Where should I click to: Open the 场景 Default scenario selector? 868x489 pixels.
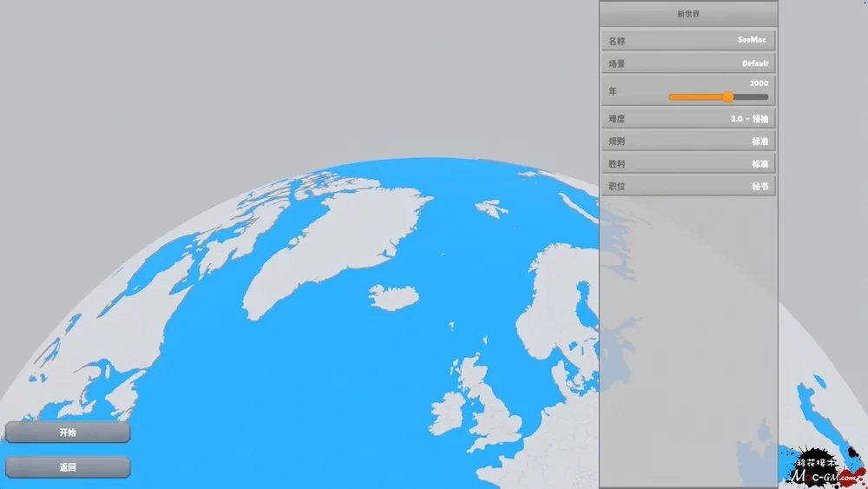click(688, 63)
